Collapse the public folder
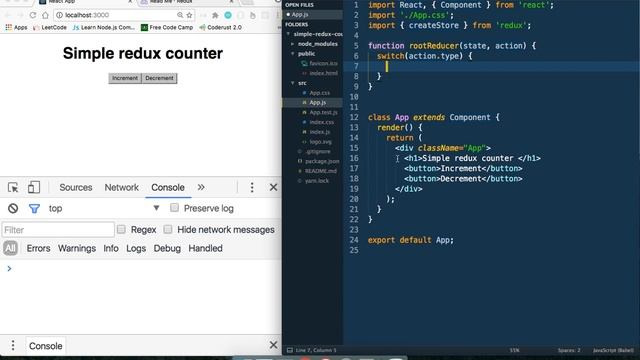Screen dimensions: 640x360 292,53
